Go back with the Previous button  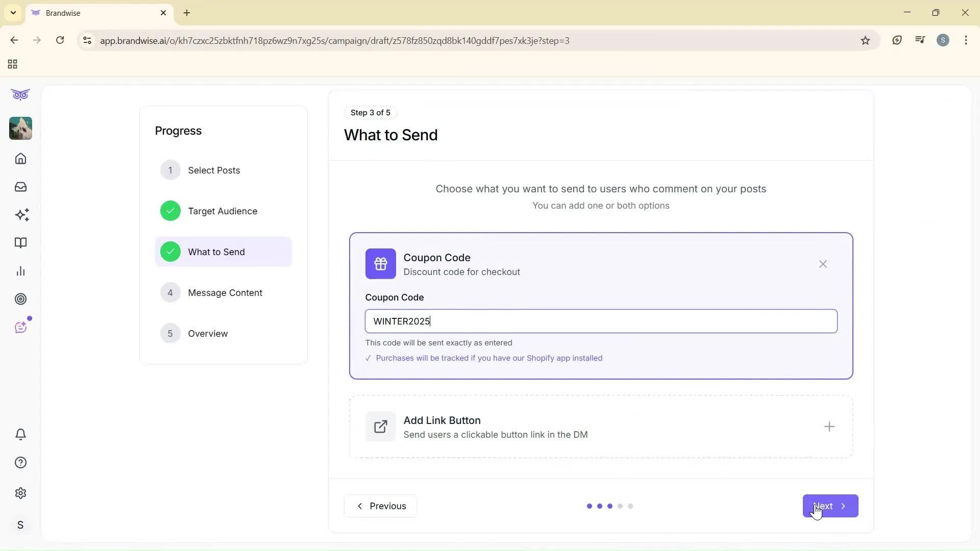point(380,506)
